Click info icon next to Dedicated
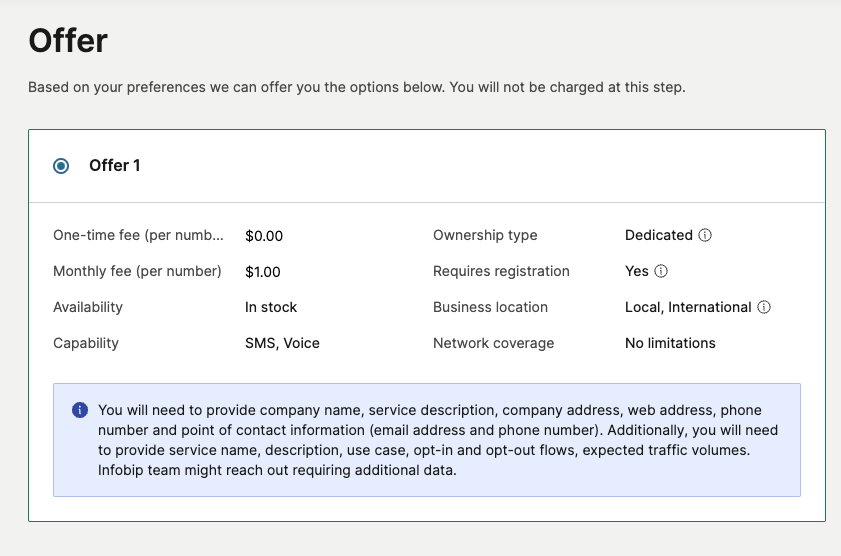The image size is (841, 556). (x=705, y=236)
